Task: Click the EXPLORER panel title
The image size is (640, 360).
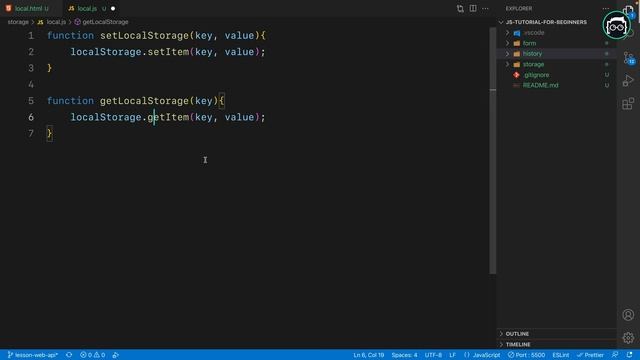Action: click(519, 9)
